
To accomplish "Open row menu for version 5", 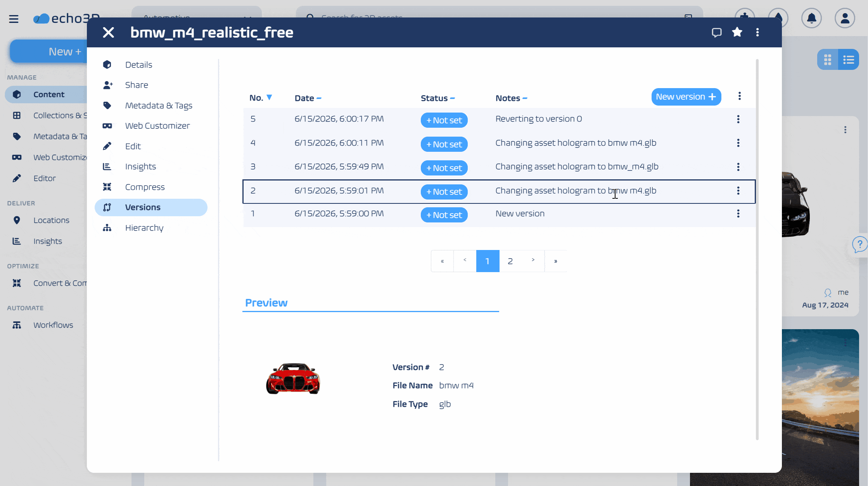I will pos(738,119).
